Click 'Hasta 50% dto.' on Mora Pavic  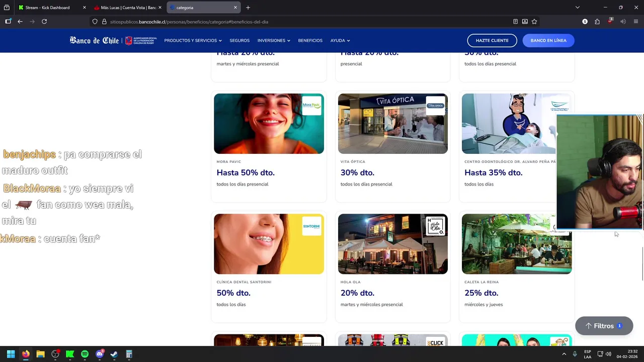(246, 172)
